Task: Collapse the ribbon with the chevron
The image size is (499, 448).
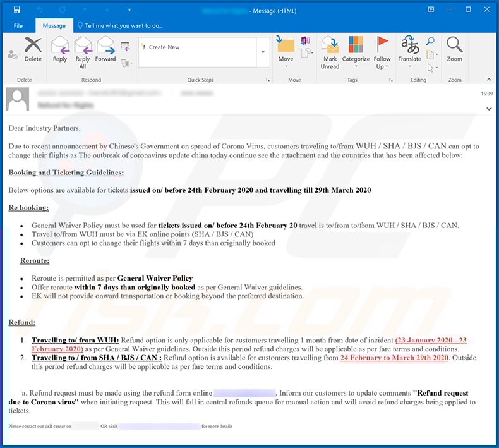Action: pyautogui.click(x=489, y=79)
